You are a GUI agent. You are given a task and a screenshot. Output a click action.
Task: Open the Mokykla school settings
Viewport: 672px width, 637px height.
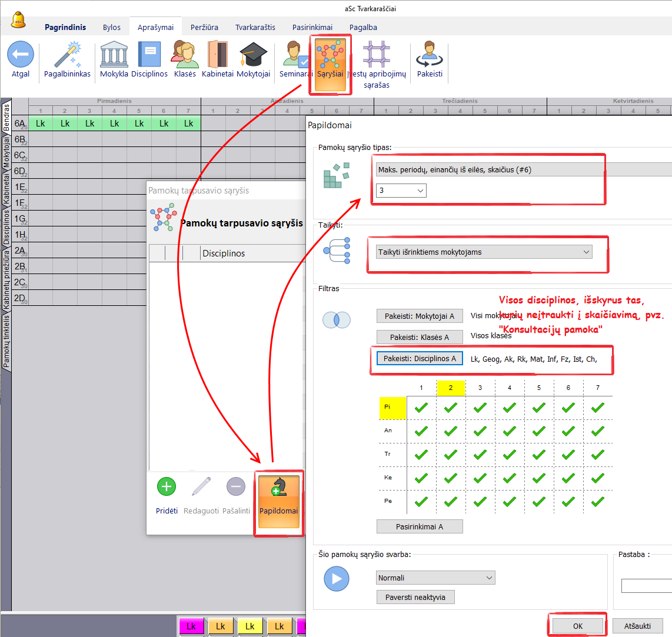[x=114, y=55]
